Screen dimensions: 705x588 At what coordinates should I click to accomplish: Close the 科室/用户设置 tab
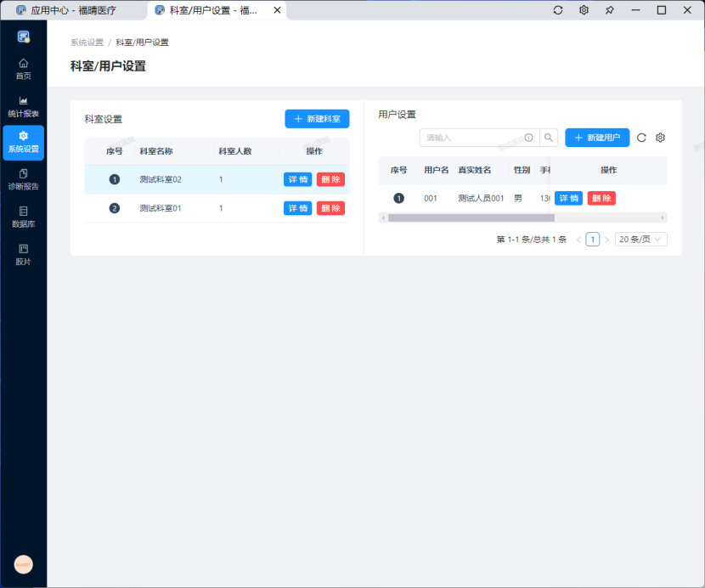(277, 10)
